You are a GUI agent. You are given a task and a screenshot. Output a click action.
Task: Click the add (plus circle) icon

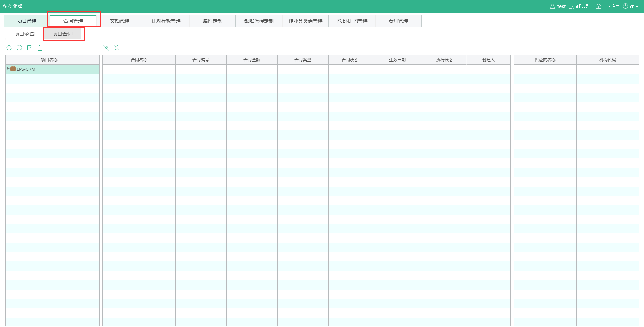19,48
